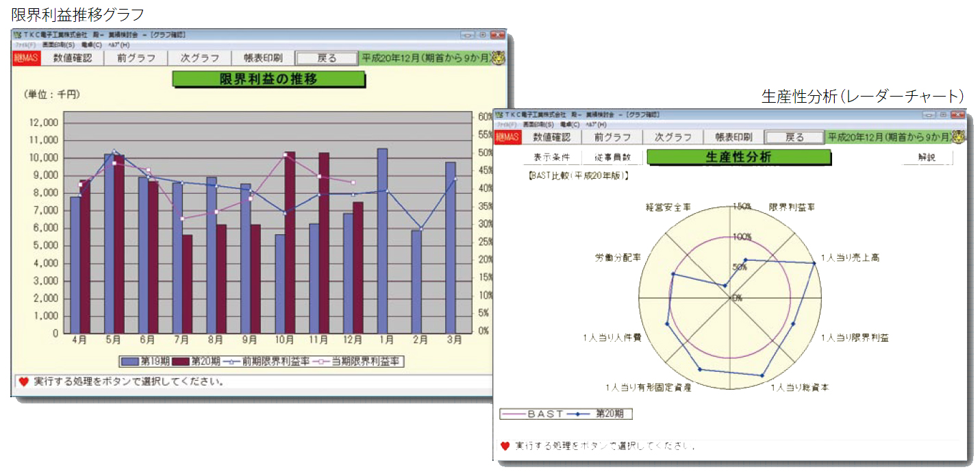The image size is (980, 476).
Task: Open 電卓(C) menu in the productivity analysis window
Action: tap(570, 125)
